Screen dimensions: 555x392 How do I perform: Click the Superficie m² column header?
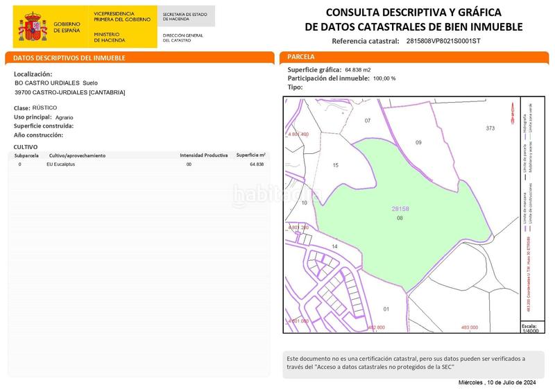pos(250,155)
